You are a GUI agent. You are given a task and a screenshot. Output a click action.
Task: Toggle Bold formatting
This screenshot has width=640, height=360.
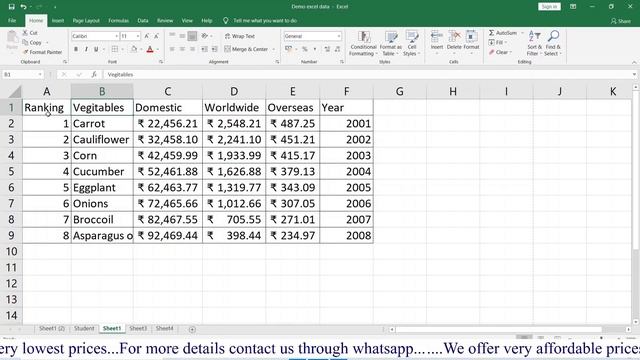coord(76,49)
